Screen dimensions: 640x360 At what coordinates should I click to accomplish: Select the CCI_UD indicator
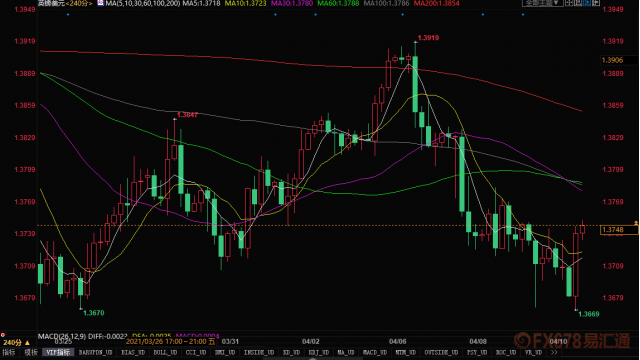[196, 352]
